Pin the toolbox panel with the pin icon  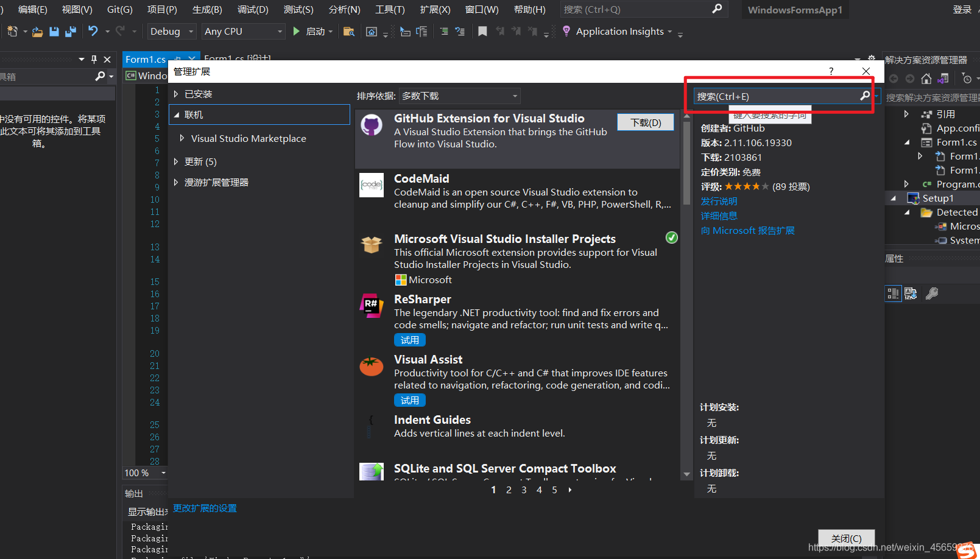pyautogui.click(x=94, y=59)
